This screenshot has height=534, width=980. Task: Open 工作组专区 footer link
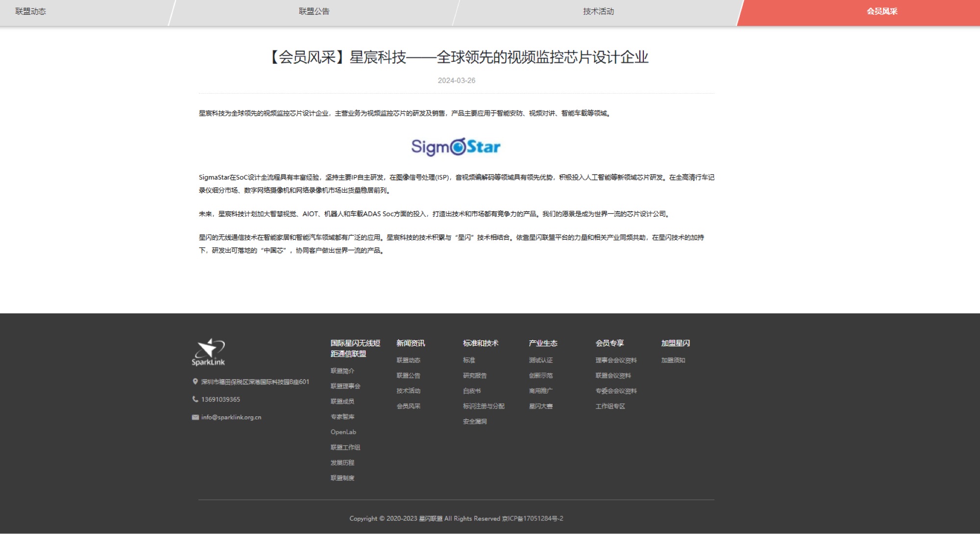coord(610,406)
